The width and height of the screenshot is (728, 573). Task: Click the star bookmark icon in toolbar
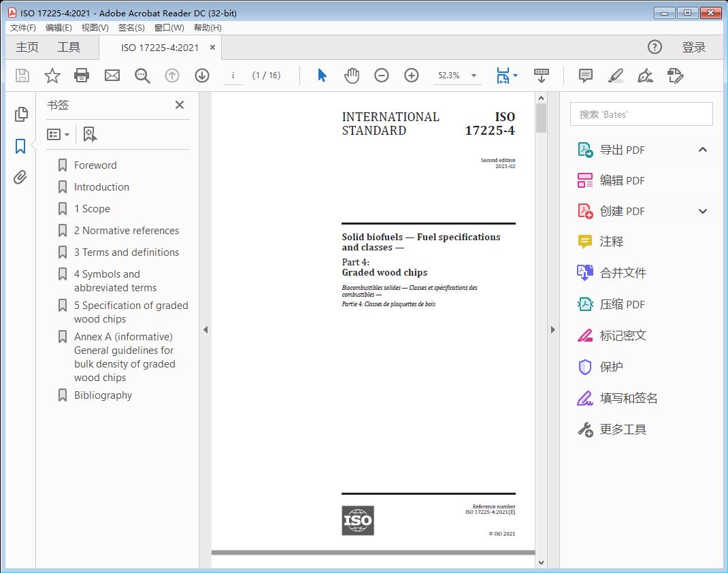(52, 76)
